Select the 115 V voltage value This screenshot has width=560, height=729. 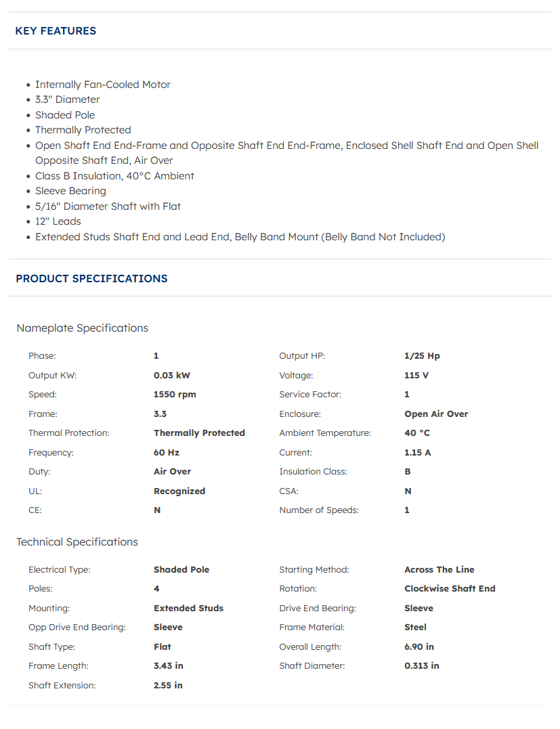(416, 376)
